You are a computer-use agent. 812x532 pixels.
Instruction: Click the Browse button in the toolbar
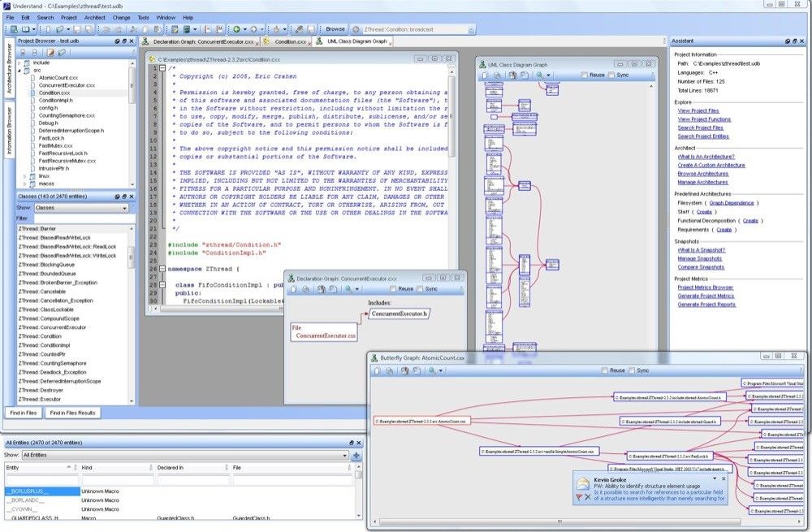coord(335,29)
